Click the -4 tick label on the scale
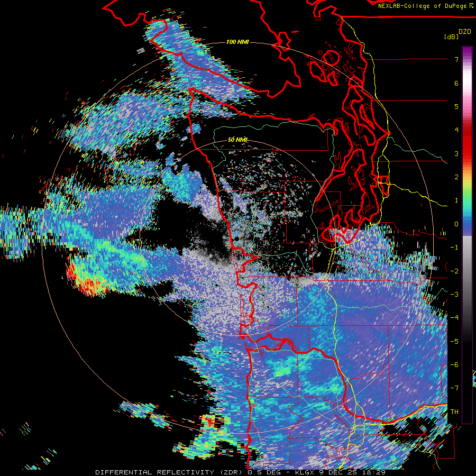The image size is (476, 476). click(x=454, y=318)
